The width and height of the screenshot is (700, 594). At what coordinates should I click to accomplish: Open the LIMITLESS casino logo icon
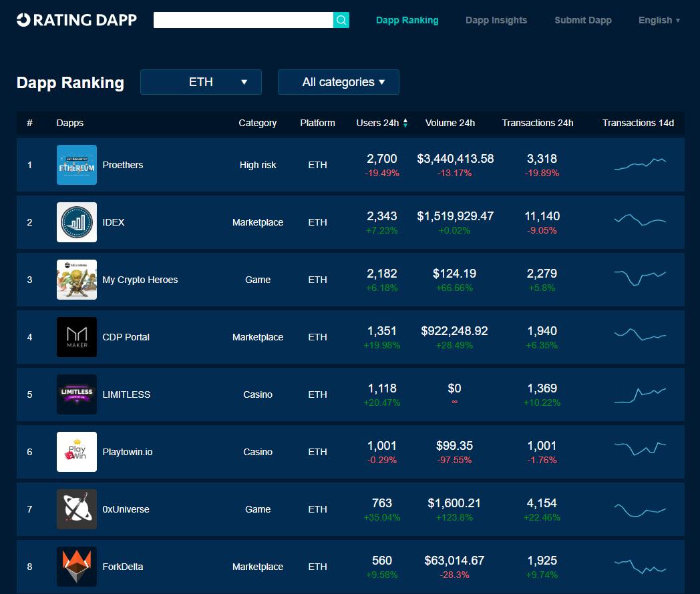tap(77, 394)
